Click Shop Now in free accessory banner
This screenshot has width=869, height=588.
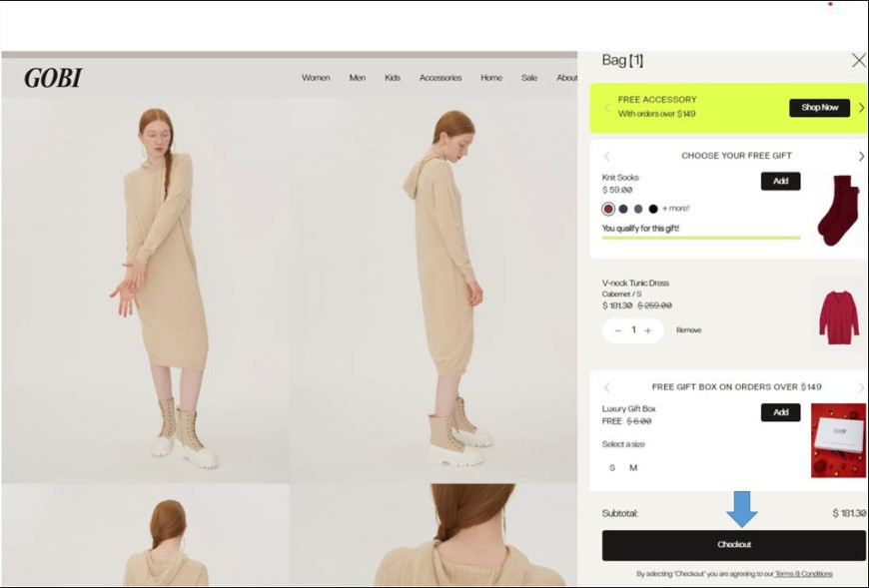coord(819,108)
